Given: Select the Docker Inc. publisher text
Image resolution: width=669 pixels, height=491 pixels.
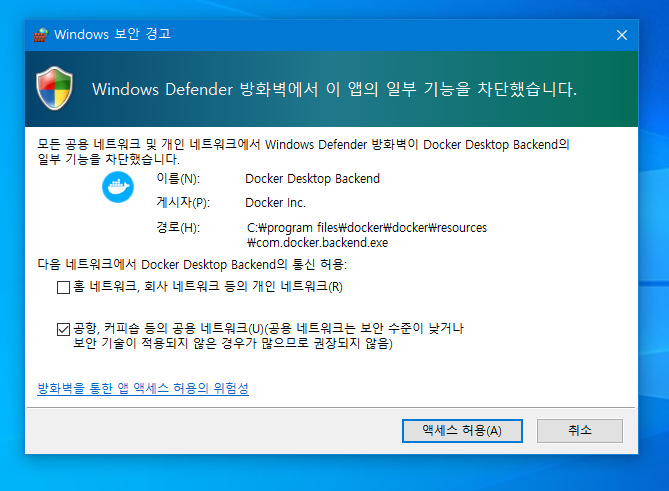Looking at the screenshot, I should point(275,203).
